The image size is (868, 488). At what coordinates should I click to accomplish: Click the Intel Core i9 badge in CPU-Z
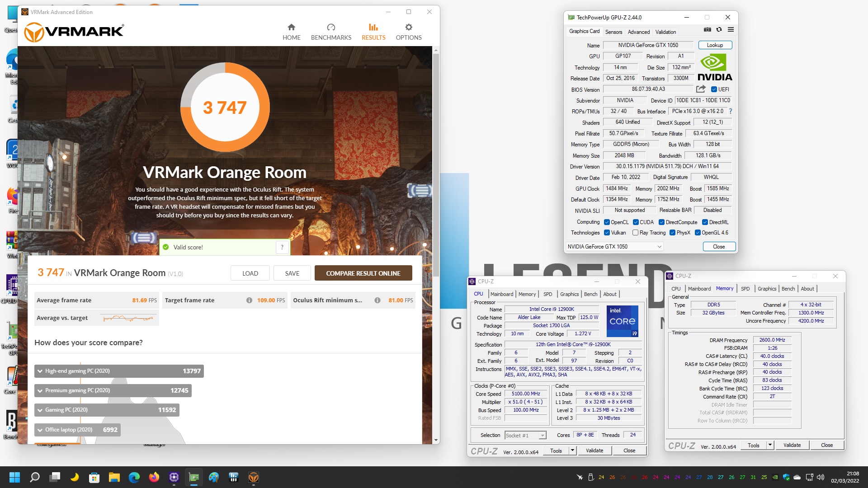tap(623, 321)
